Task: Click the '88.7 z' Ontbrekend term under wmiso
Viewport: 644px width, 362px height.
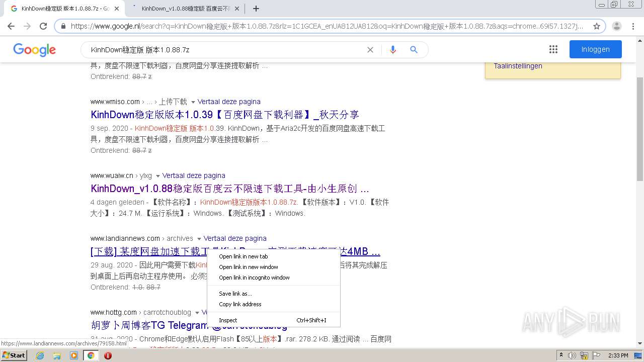Action: pyautogui.click(x=142, y=150)
